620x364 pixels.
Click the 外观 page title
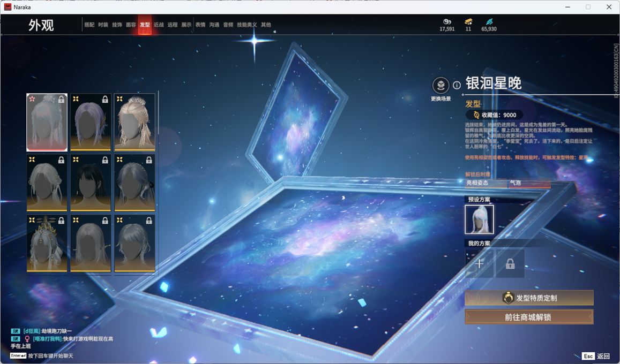point(41,25)
